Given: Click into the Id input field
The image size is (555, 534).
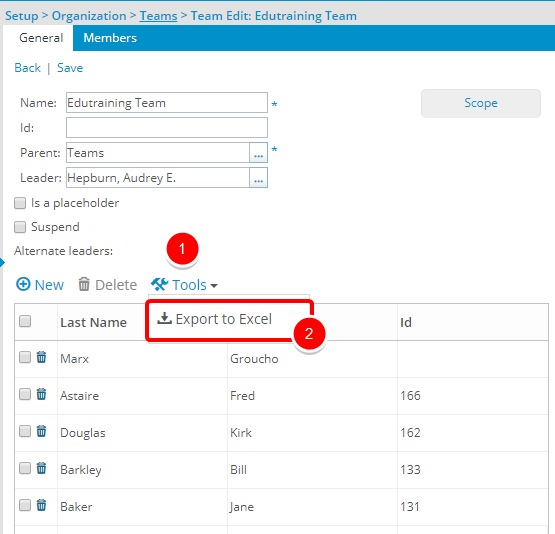Looking at the screenshot, I should pos(167,128).
